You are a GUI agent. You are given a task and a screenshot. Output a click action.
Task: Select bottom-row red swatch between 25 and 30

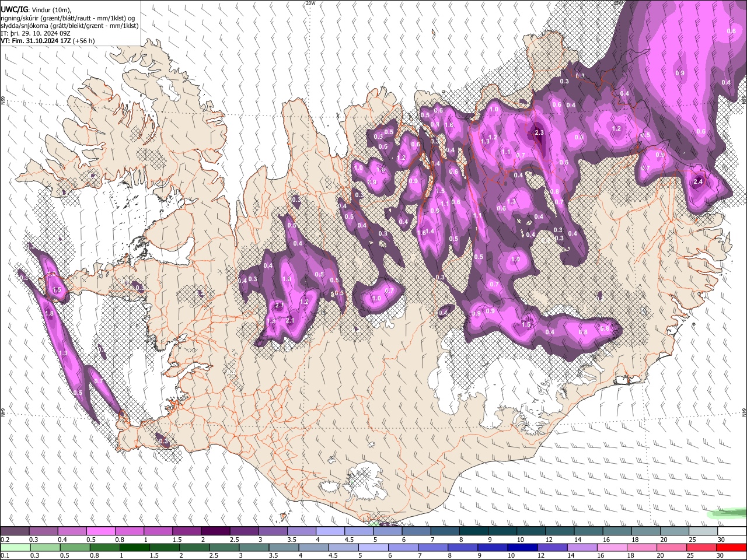tap(703, 547)
